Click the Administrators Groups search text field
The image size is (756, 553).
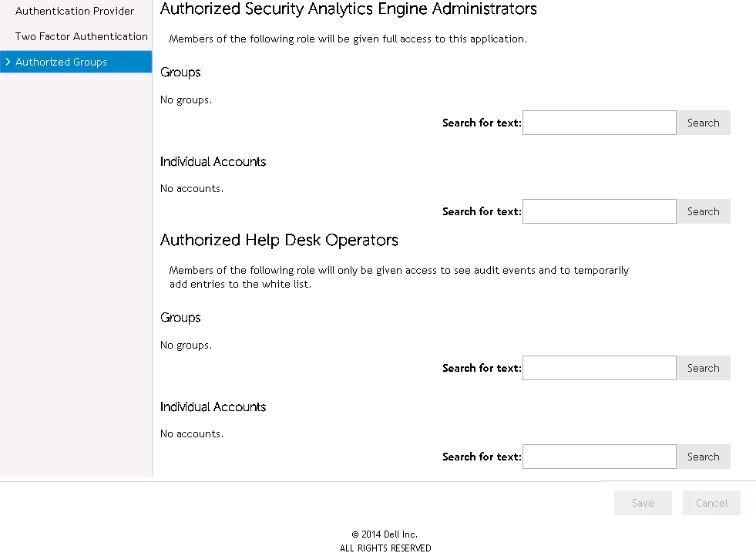(x=599, y=123)
